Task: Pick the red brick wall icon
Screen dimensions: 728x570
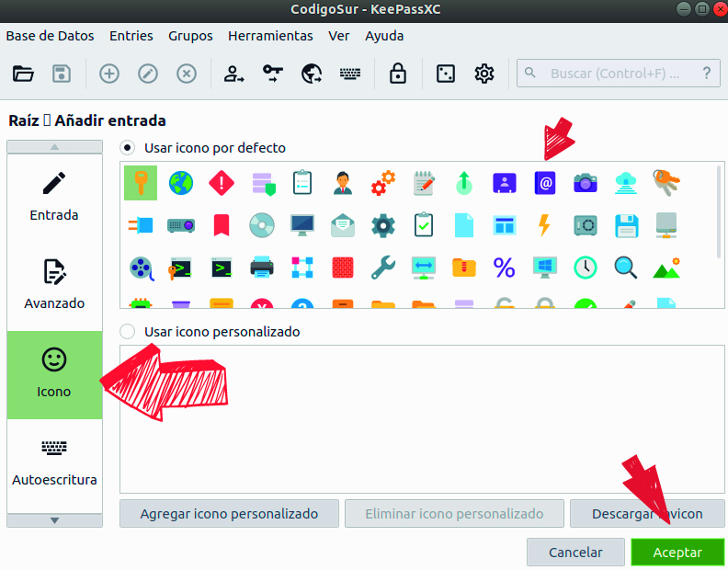Action: pos(343,268)
